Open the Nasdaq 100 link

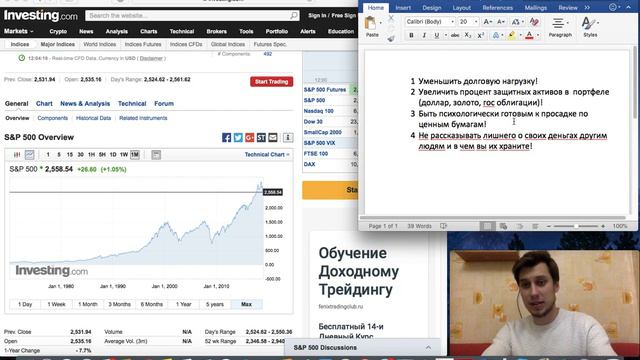coord(318,111)
